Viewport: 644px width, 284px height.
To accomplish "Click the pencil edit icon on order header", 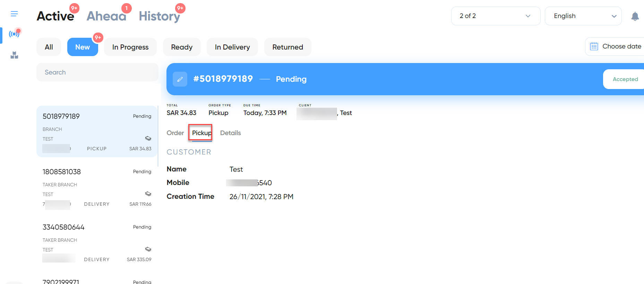I will coord(180,79).
